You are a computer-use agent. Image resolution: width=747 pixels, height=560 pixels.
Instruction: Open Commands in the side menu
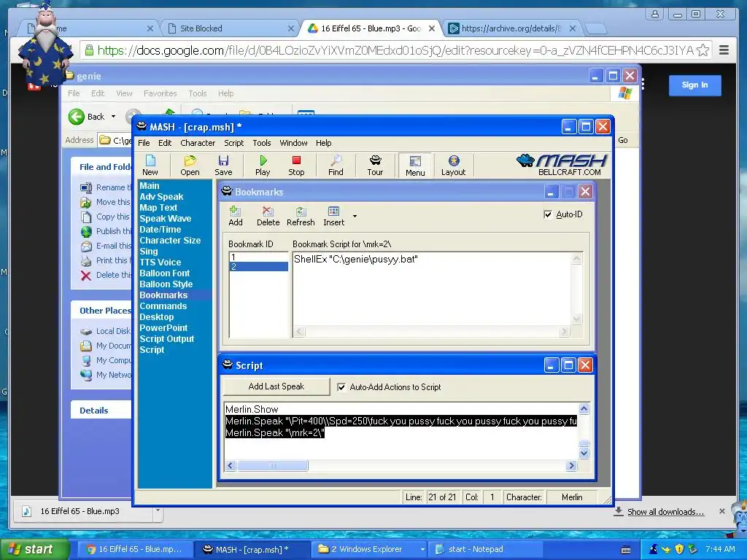pyautogui.click(x=163, y=306)
